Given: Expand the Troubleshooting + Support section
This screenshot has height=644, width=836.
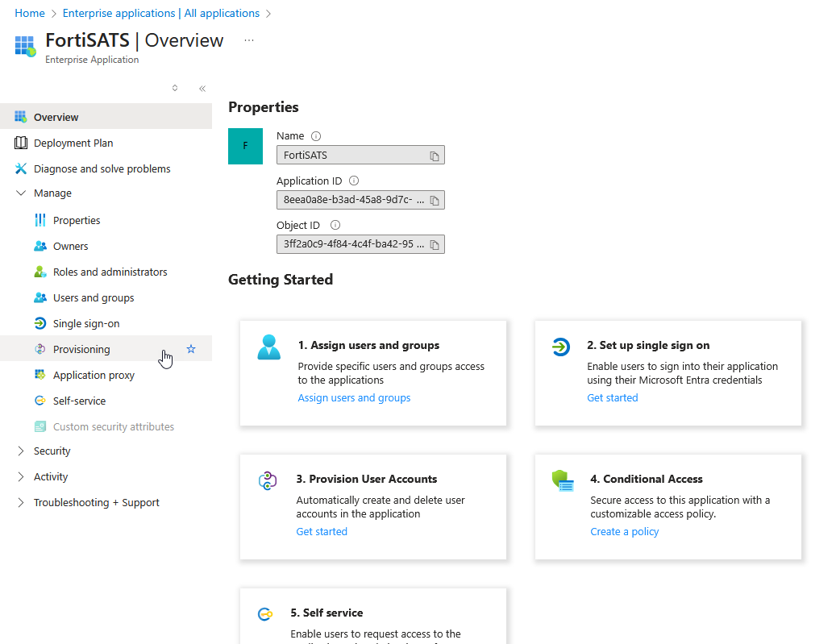Looking at the screenshot, I should point(21,502).
